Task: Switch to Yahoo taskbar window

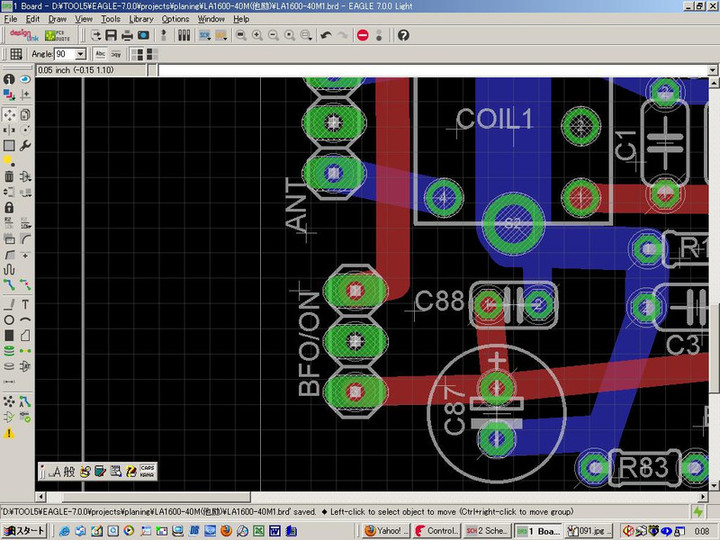Action: pos(384,531)
